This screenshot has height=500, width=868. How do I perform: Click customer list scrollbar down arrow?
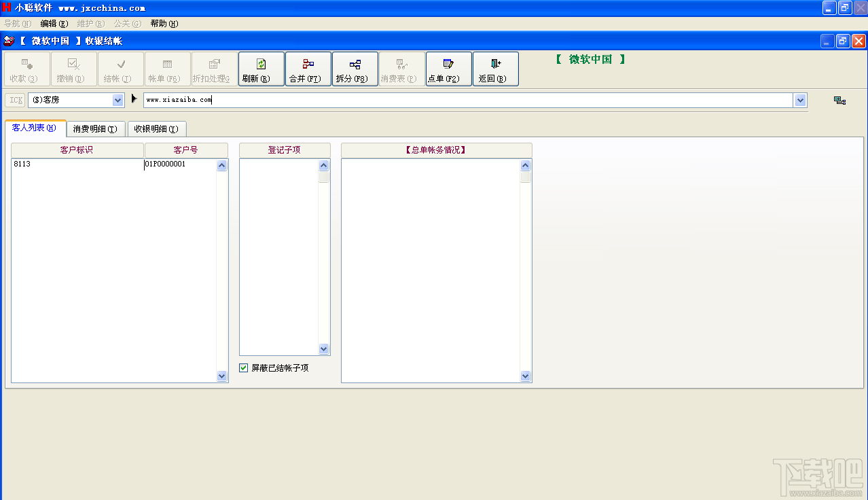pos(221,376)
